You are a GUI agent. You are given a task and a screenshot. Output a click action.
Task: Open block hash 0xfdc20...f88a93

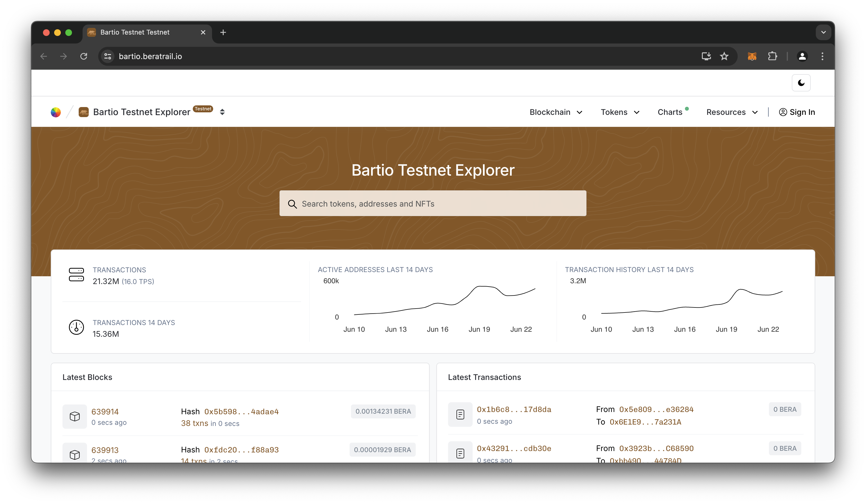tap(241, 450)
